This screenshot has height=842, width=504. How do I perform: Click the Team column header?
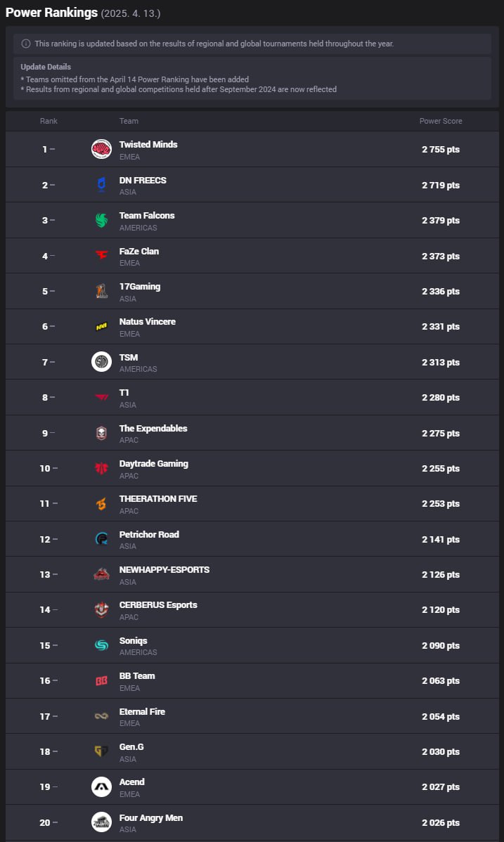(129, 121)
